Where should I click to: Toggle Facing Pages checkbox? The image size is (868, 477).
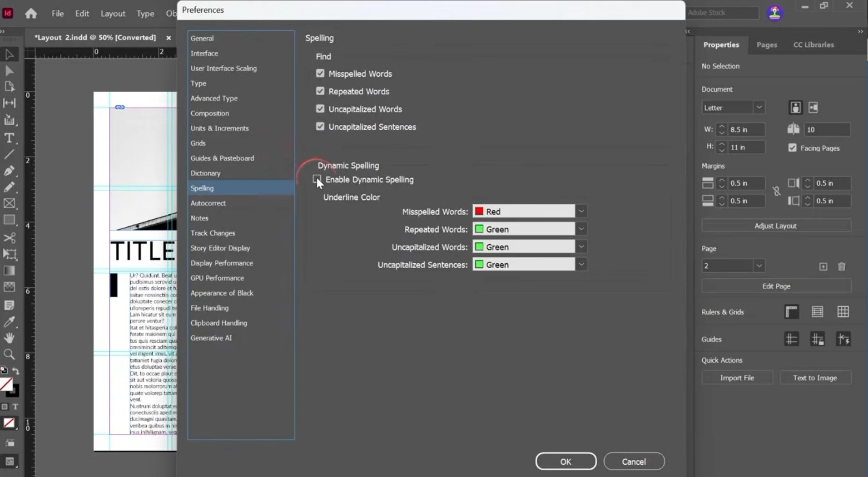tap(793, 148)
